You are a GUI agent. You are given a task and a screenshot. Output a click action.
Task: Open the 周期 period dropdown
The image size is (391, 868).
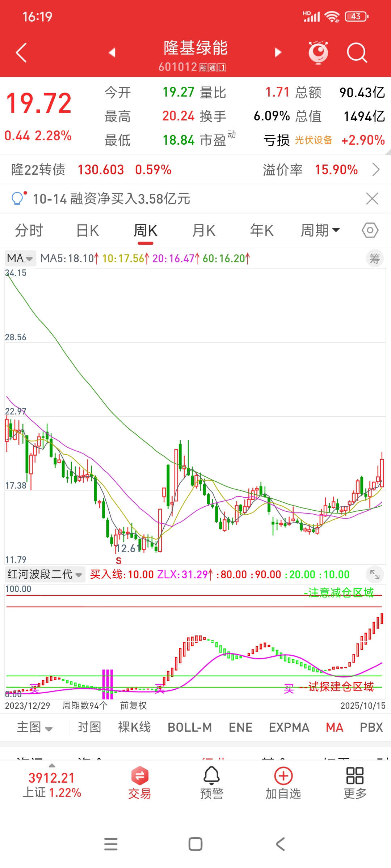click(x=320, y=230)
